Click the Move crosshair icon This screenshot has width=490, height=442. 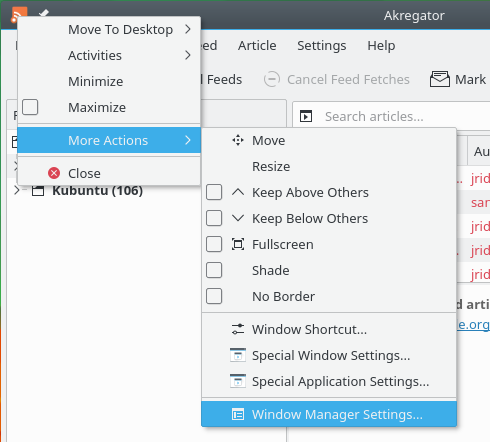(x=238, y=140)
